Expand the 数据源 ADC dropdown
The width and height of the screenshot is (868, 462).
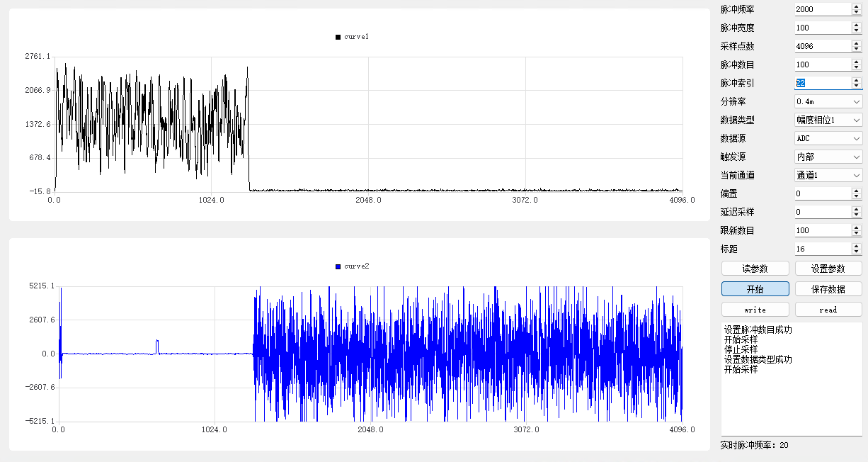pos(828,138)
